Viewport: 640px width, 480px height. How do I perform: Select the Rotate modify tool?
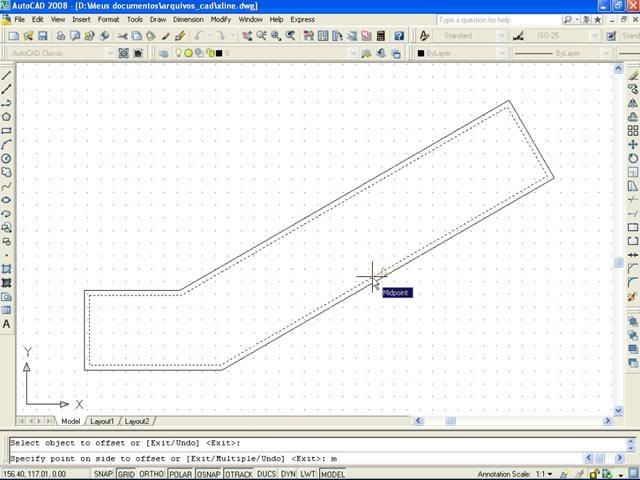[633, 158]
